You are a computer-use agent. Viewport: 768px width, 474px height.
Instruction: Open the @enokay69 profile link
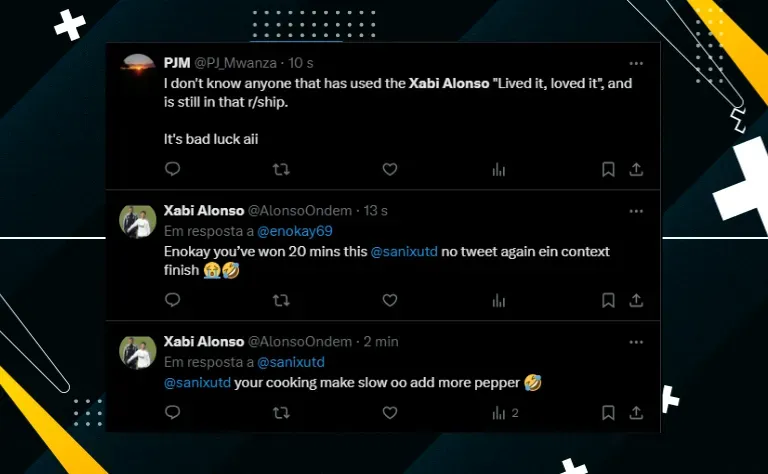pyautogui.click(x=295, y=231)
